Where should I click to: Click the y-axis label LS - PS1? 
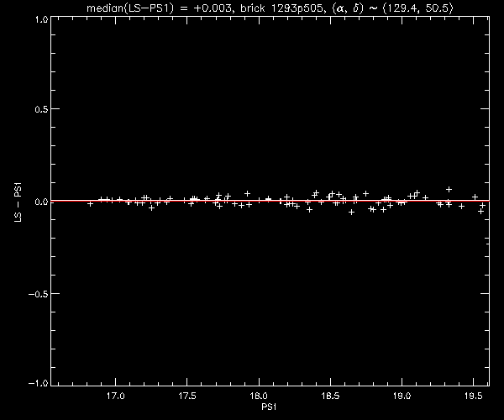[x=18, y=202]
